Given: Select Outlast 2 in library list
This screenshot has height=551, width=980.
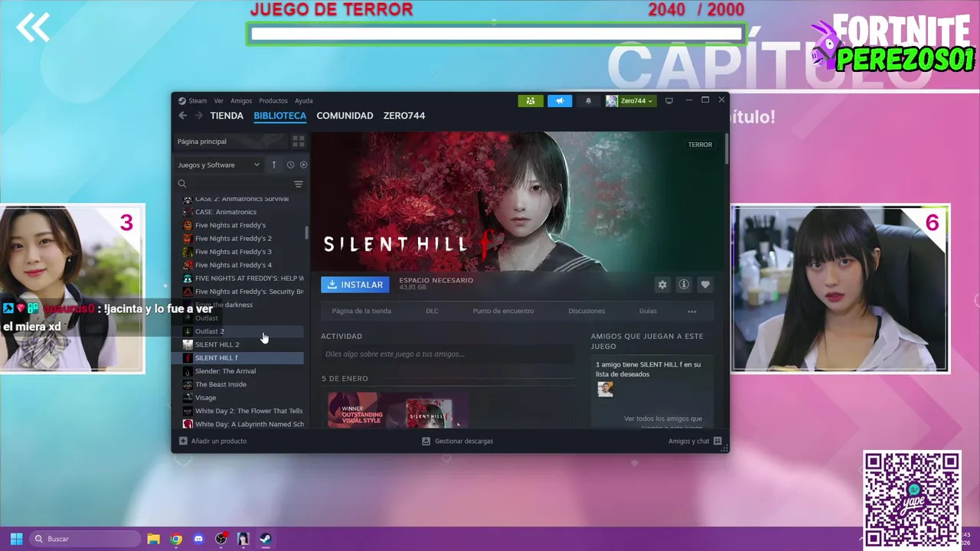Looking at the screenshot, I should (x=242, y=331).
